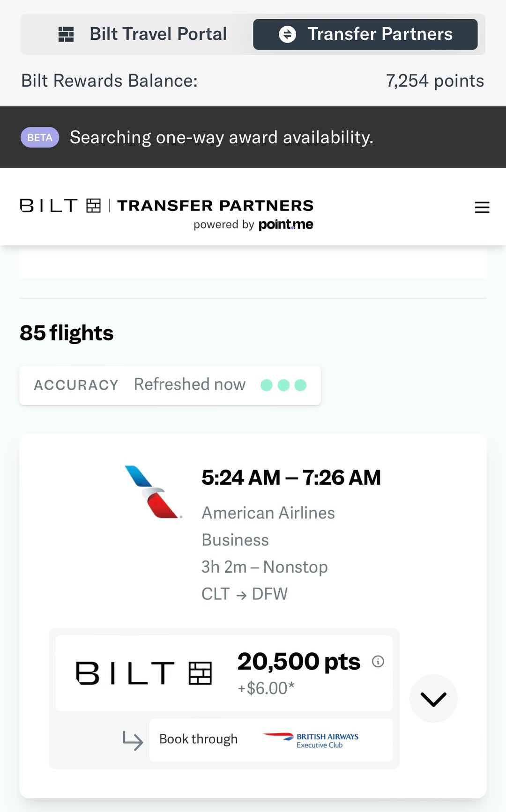Click the green accuracy dots indicator
The height and width of the screenshot is (812, 506).
(283, 384)
